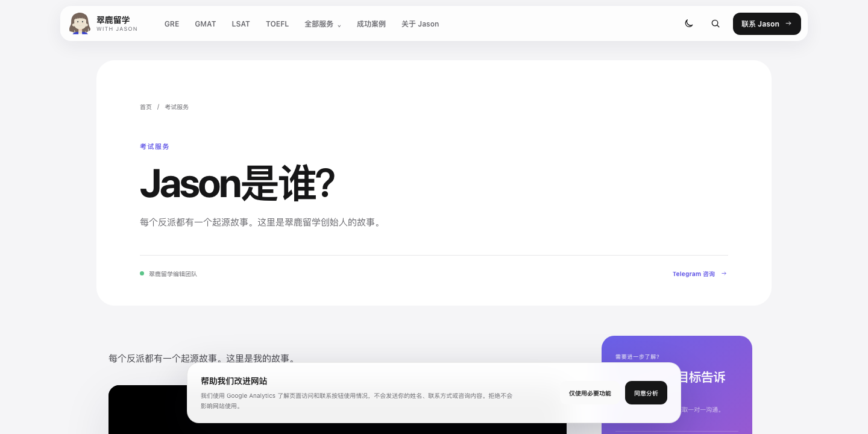Image resolution: width=868 pixels, height=434 pixels.
Task: Toggle dark mode with the moon icon
Action: 689,24
